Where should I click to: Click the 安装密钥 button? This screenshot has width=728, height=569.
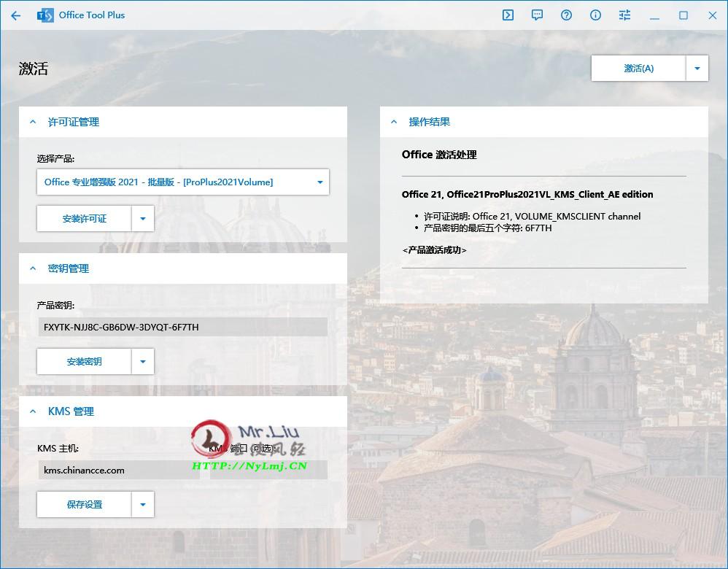point(84,361)
